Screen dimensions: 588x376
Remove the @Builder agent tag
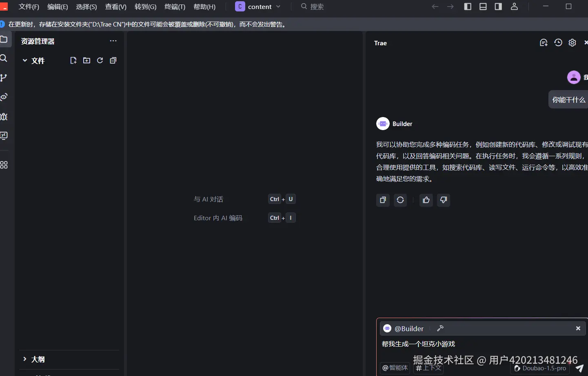[x=578, y=328]
